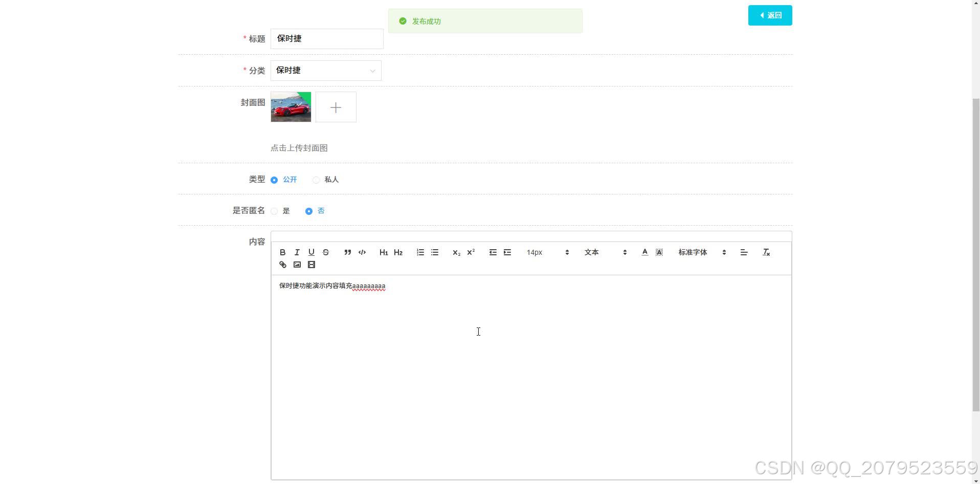Open the 文本 heading style dropdown
The width and height of the screenshot is (980, 484).
tap(606, 252)
